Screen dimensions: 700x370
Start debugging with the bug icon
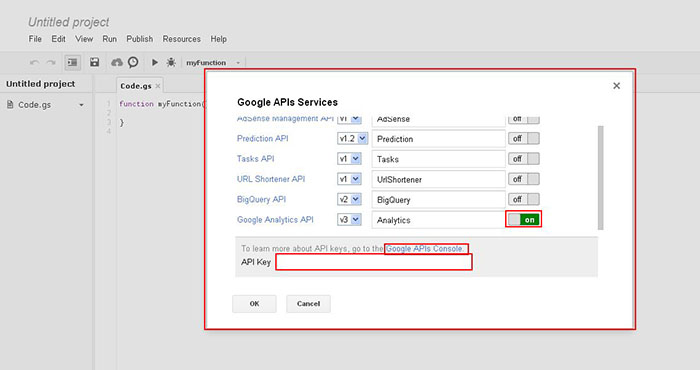click(171, 62)
